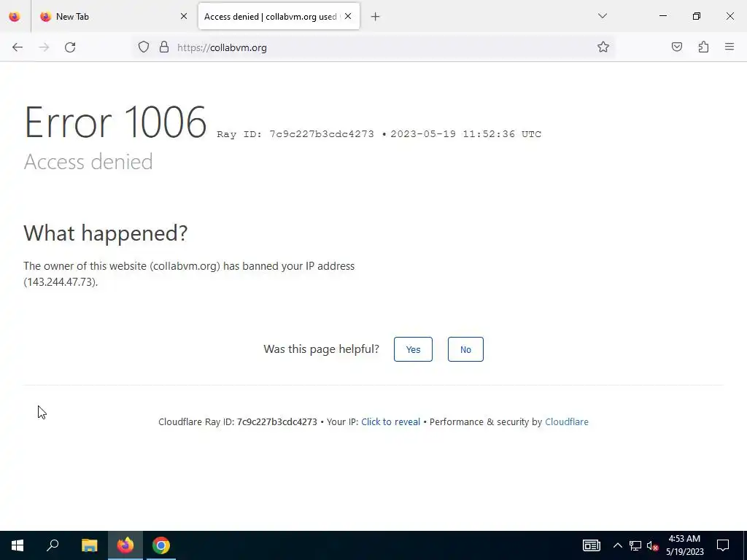Close the Access denied tab
Screen dimensions: 747x560
[348, 16]
